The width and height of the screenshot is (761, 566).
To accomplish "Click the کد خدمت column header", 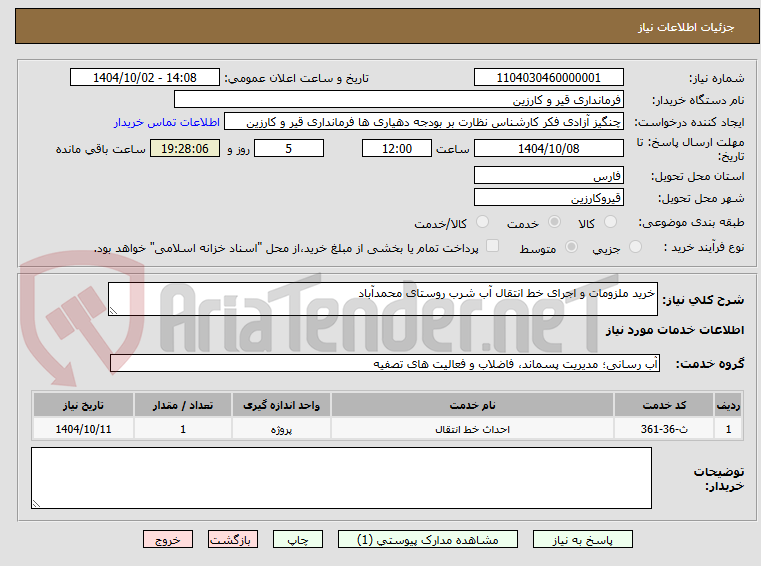I will click(x=664, y=405).
